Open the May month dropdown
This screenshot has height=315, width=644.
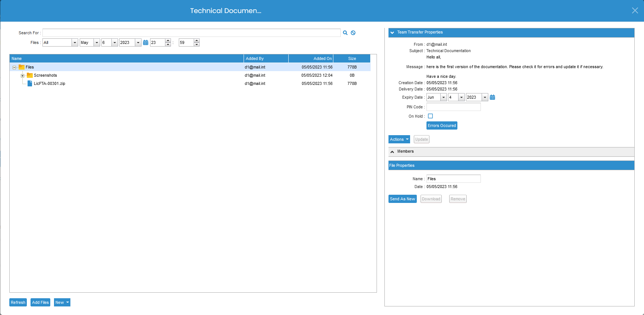(x=97, y=42)
